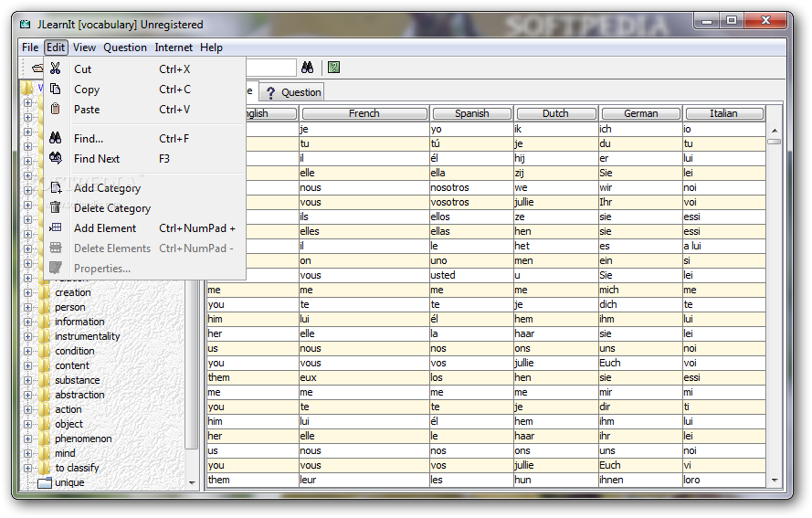The width and height of the screenshot is (812, 518).
Task: Click the category tree scrollbar down arrow
Action: (192, 482)
